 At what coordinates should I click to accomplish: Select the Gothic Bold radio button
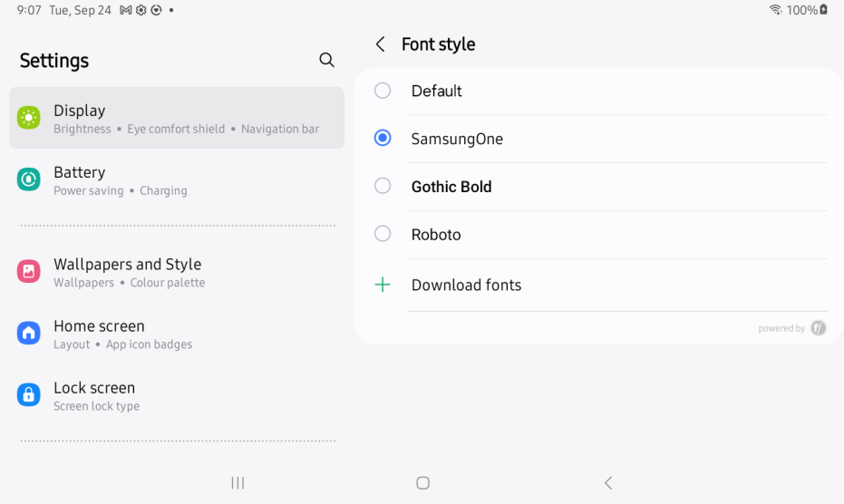383,186
